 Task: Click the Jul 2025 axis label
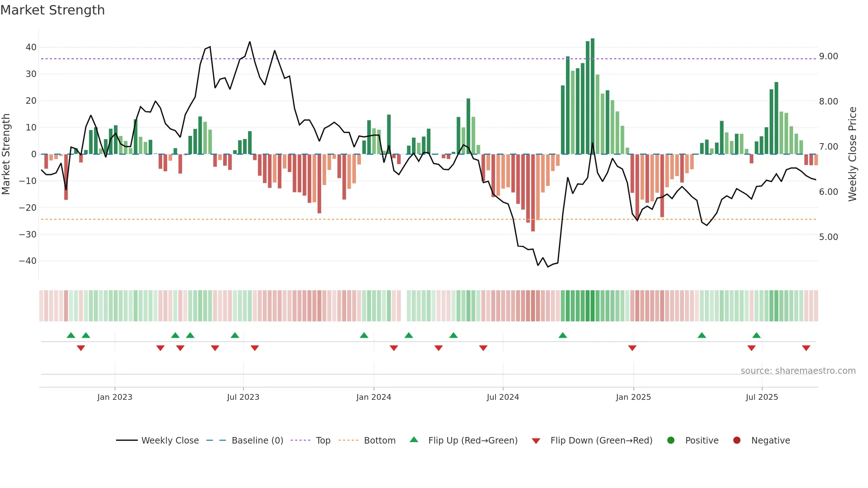point(762,397)
